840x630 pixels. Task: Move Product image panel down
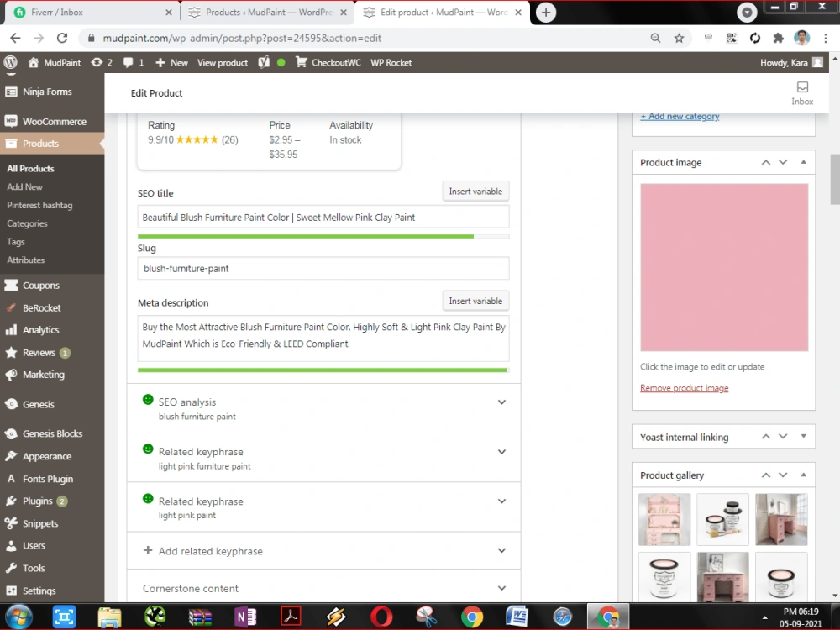click(x=783, y=162)
